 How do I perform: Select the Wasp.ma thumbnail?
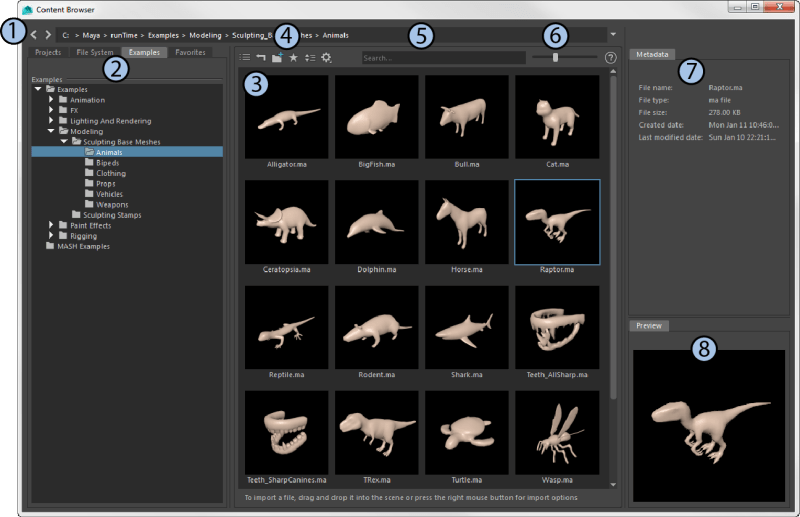coord(557,433)
